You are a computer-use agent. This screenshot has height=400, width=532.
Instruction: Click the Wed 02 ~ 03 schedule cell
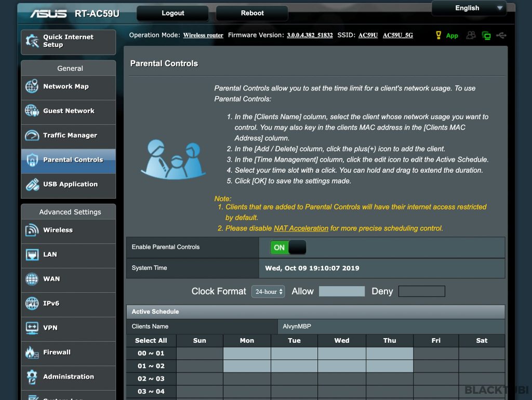tap(342, 379)
